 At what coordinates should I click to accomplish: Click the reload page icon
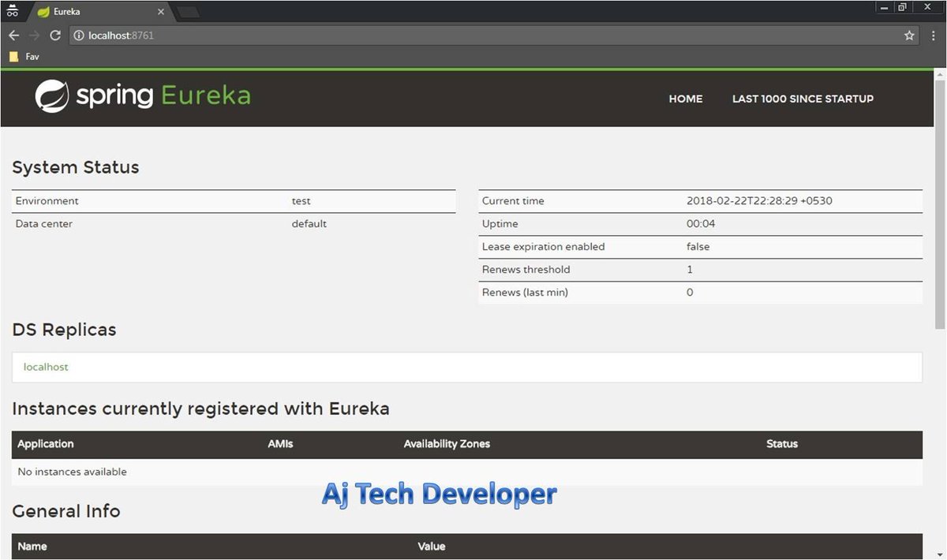pyautogui.click(x=54, y=35)
